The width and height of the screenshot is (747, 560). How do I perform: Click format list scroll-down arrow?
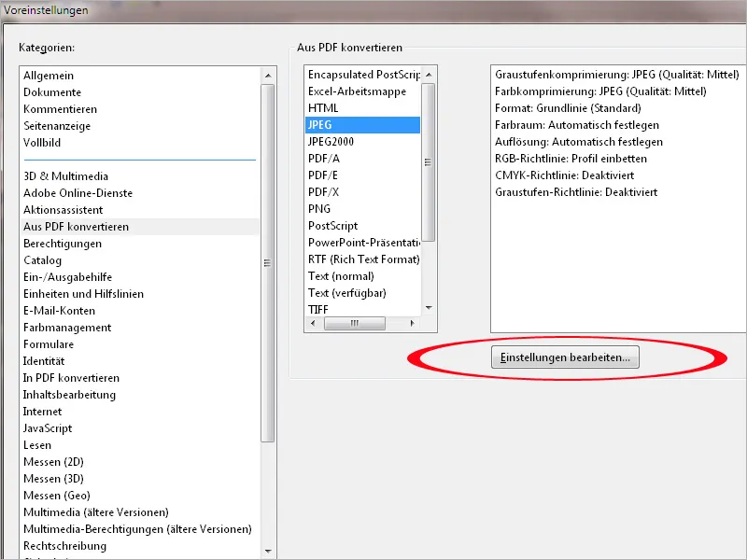[x=429, y=308]
